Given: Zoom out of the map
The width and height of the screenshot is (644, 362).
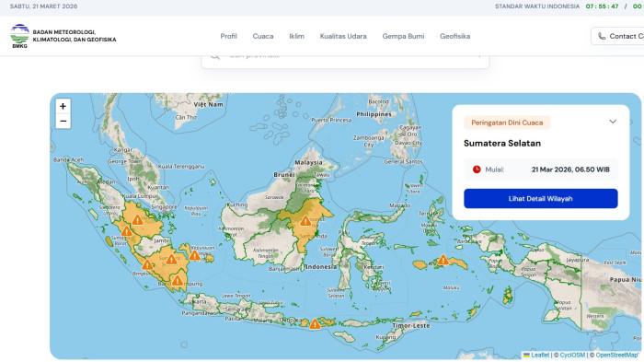Looking at the screenshot, I should click(x=63, y=121).
